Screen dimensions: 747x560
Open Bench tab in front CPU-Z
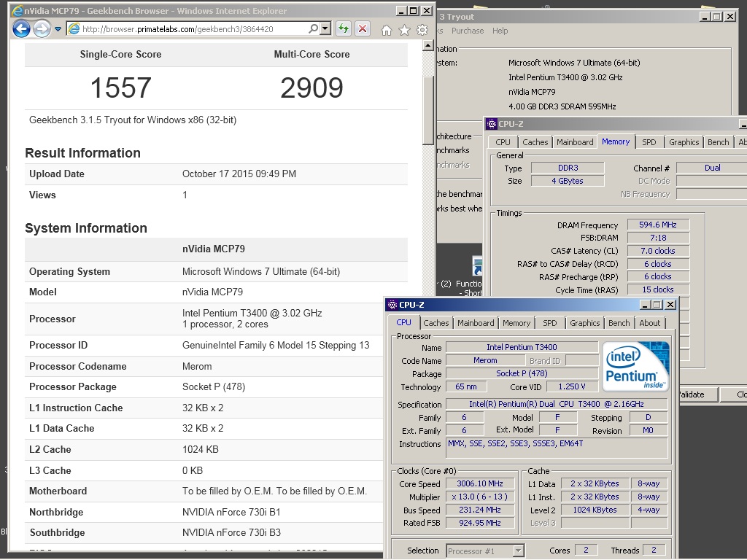pyautogui.click(x=619, y=323)
